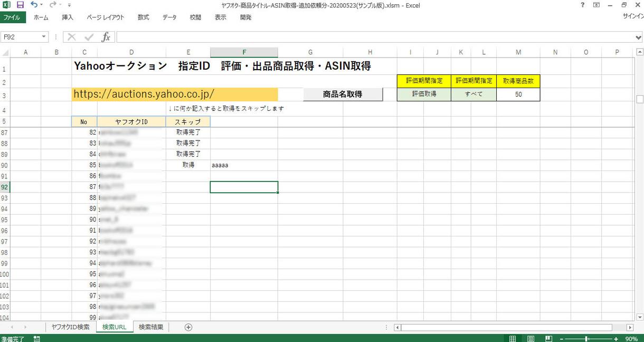The height and width of the screenshot is (342, 644).
Task: Switch to the 検索結果 sheet tab
Action: coord(151,327)
